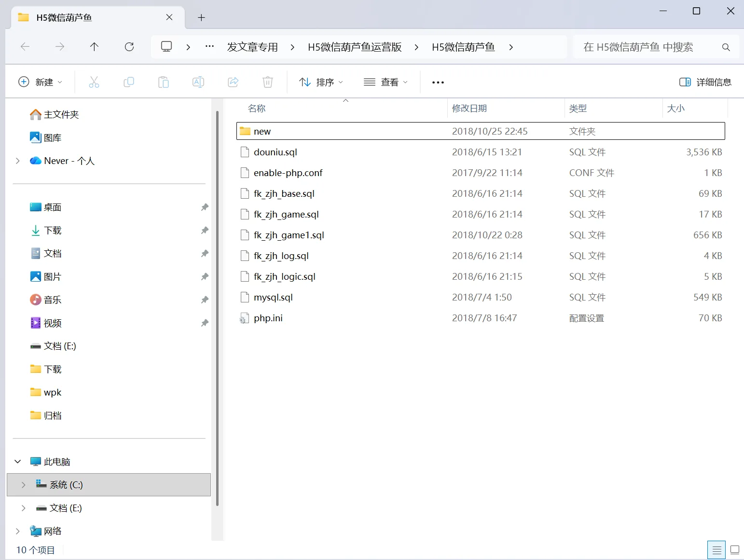Screen dimensions: 744x560
Task: Switch to details list view icon
Action: tap(716, 550)
